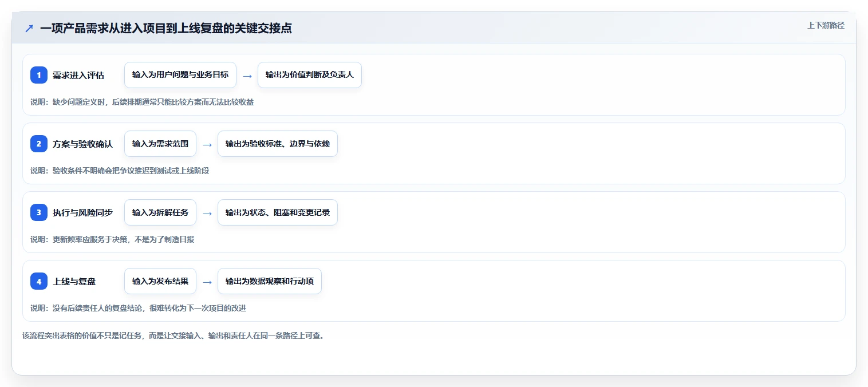Click the 执行与风险同步 step title
This screenshot has width=868, height=387.
point(82,212)
